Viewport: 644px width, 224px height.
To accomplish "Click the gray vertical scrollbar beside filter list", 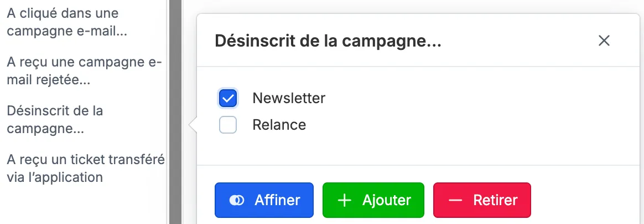I will tap(175, 112).
